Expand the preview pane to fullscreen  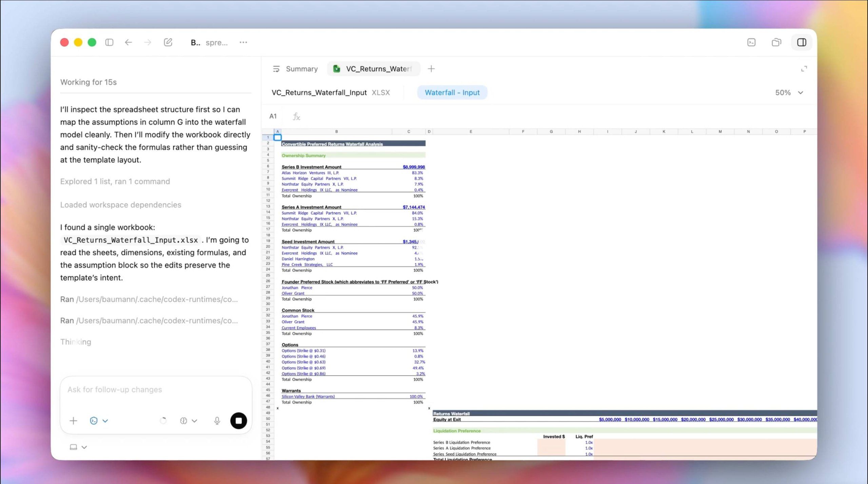804,69
